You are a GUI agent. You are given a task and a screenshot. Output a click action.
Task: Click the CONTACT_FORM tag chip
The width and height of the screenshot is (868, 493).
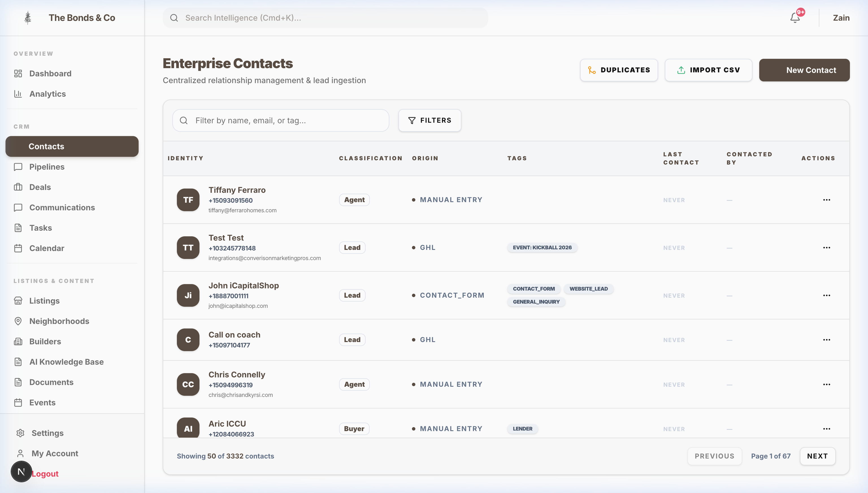coord(533,289)
